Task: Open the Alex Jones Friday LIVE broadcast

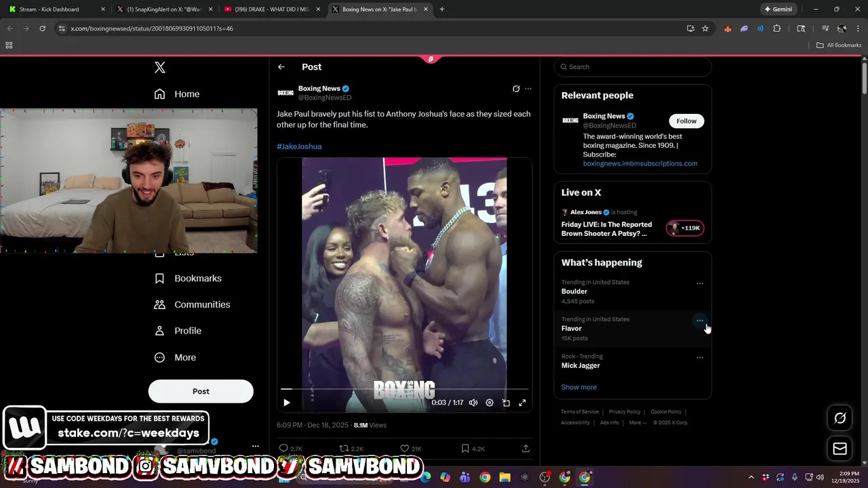Action: [606, 229]
